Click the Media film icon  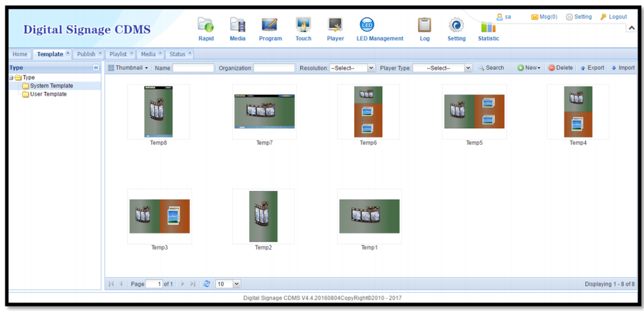(x=237, y=25)
